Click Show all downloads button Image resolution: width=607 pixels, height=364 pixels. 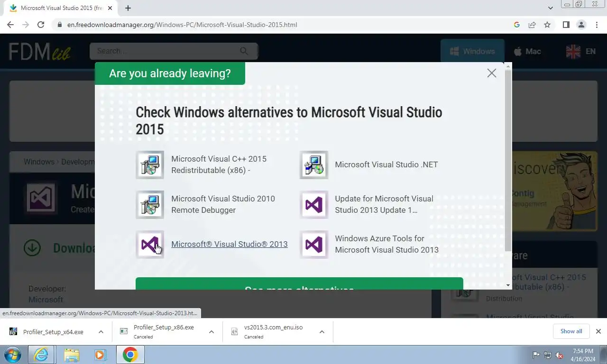(x=571, y=331)
